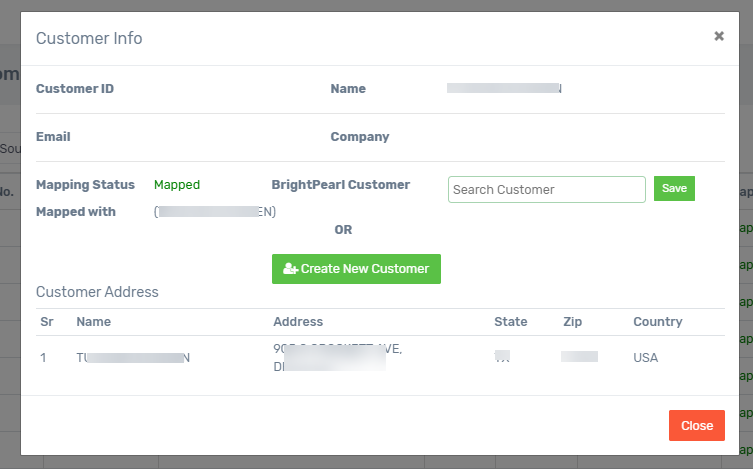753x469 pixels.
Task: Click the Customer ID label
Action: click(x=75, y=89)
